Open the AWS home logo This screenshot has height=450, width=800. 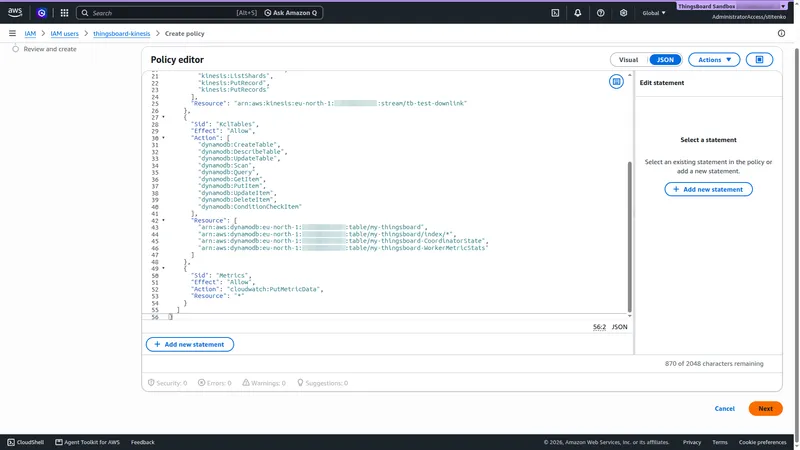15,13
